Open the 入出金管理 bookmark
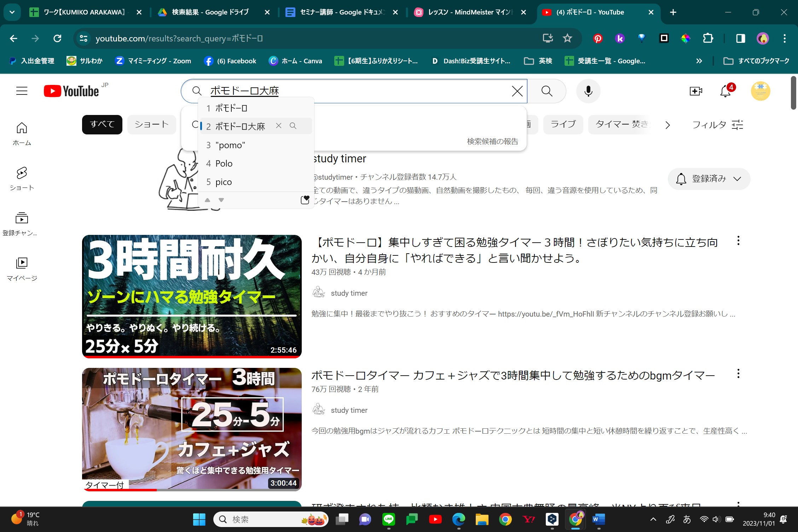Screen dimensions: 798x532 click(31, 61)
